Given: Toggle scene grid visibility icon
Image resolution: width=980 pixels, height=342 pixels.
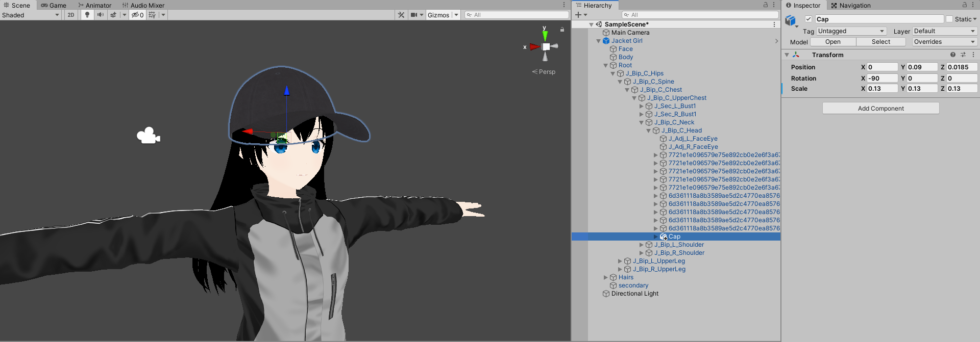Looking at the screenshot, I should tap(152, 15).
